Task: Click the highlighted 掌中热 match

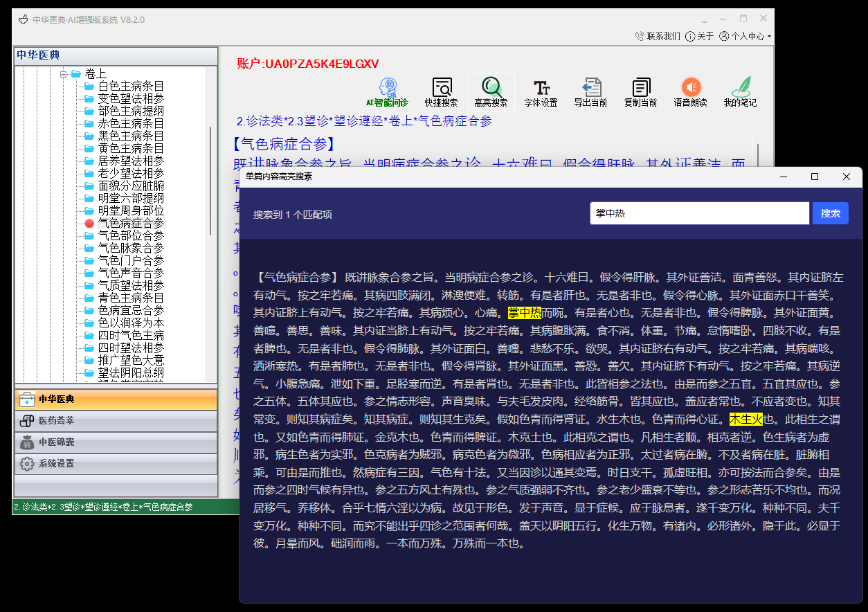Action: tap(524, 312)
